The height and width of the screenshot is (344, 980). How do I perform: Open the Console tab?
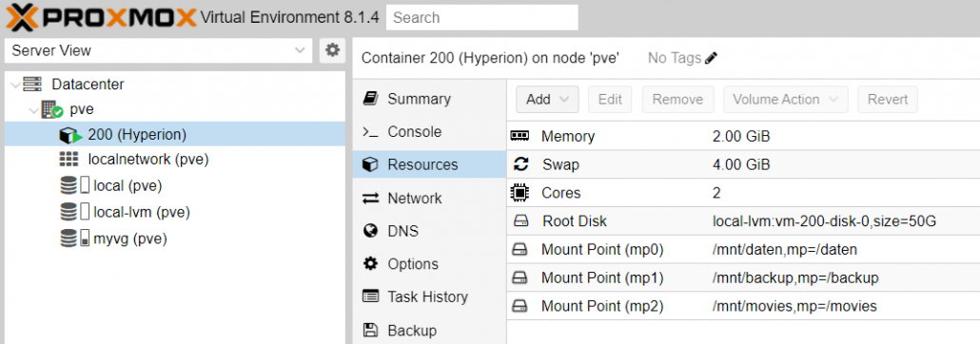click(429, 132)
